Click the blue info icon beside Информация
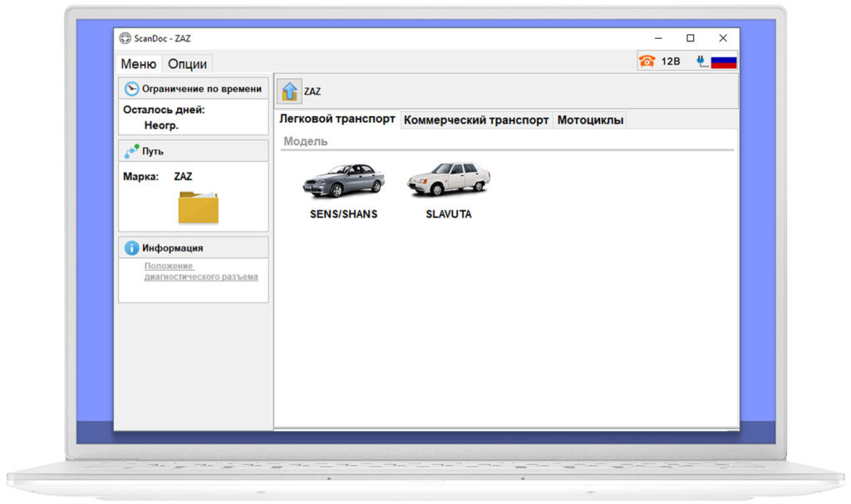 (x=131, y=248)
